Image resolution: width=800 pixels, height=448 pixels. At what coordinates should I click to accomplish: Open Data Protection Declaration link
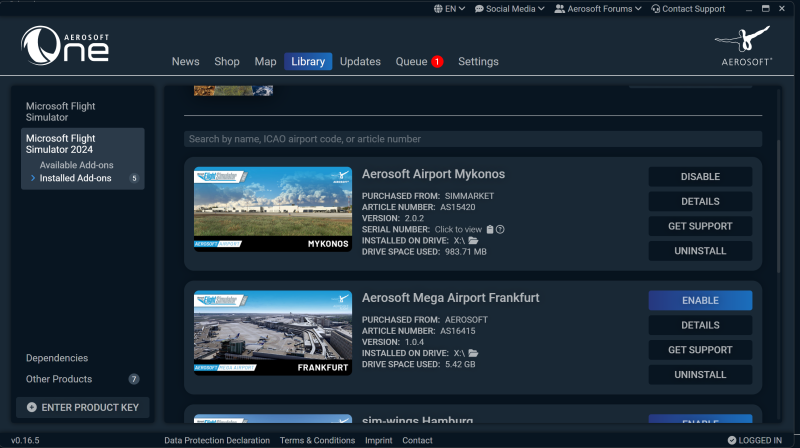pyautogui.click(x=217, y=440)
